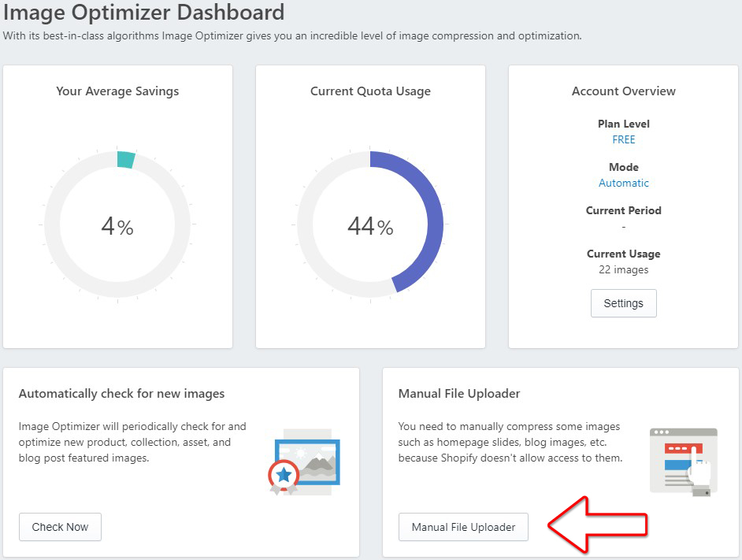The image size is (742, 560).
Task: Click the award ribbon picture illustration
Action: tap(304, 462)
